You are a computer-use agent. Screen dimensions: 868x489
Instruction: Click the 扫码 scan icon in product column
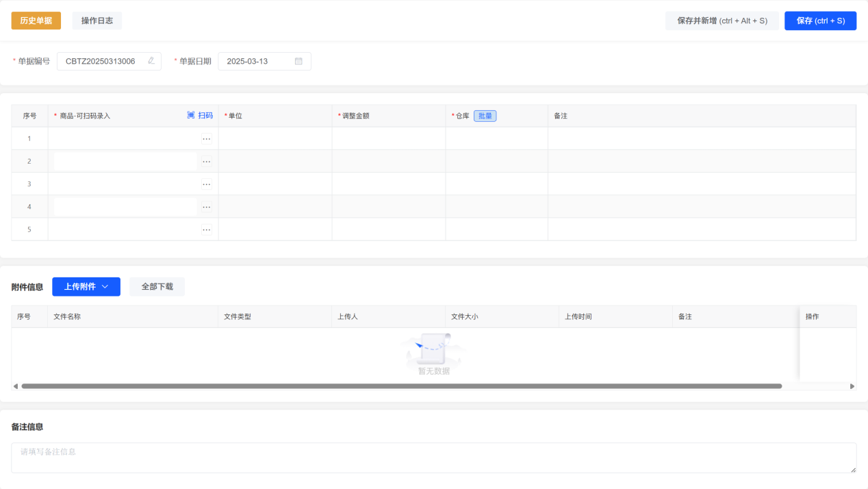pos(191,116)
